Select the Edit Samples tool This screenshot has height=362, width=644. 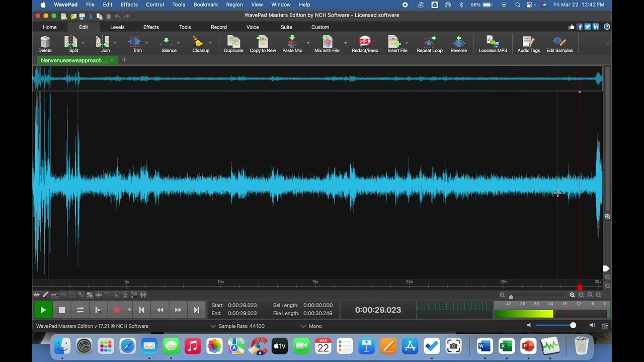coord(559,44)
